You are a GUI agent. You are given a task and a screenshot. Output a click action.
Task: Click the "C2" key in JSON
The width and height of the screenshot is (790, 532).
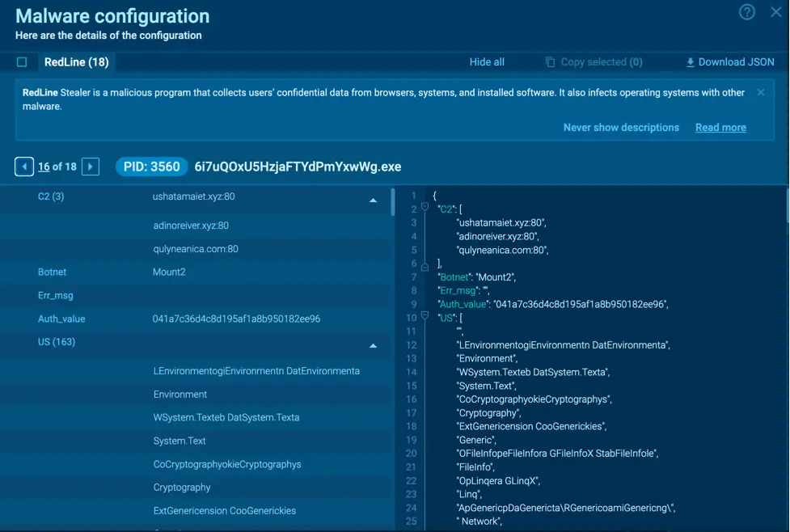447,209
